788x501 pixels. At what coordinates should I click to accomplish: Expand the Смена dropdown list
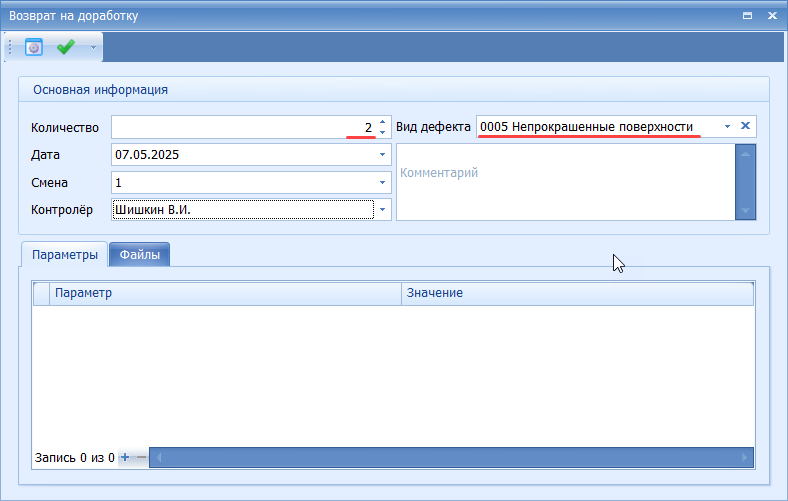pyautogui.click(x=382, y=183)
